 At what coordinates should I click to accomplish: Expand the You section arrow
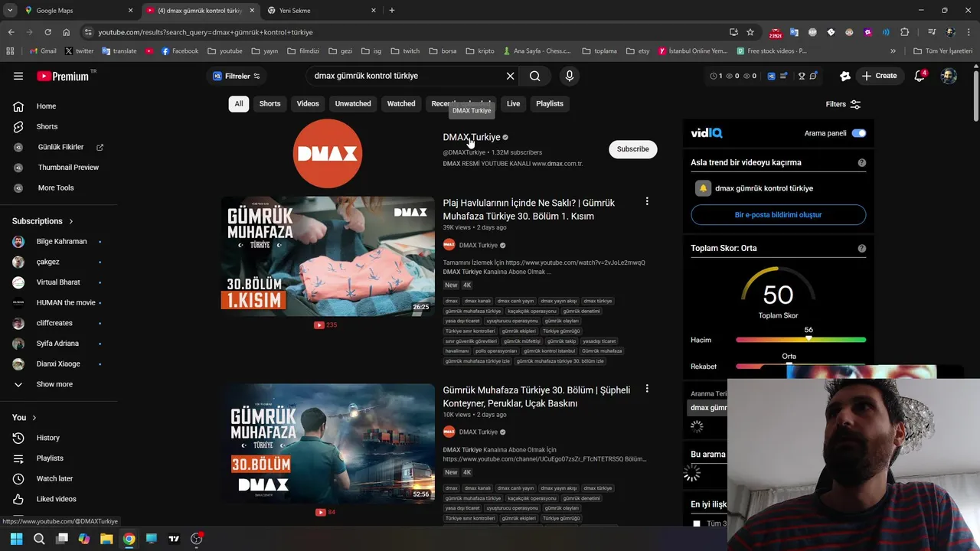coord(34,418)
